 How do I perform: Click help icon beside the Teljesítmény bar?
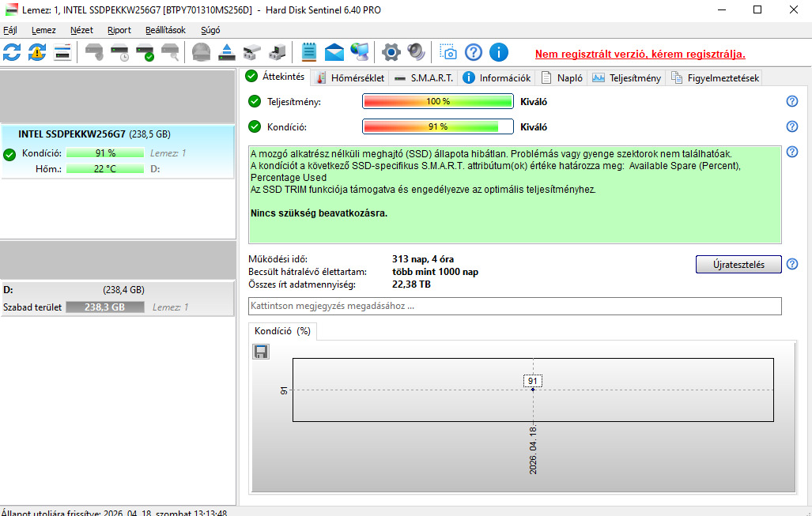coord(791,101)
